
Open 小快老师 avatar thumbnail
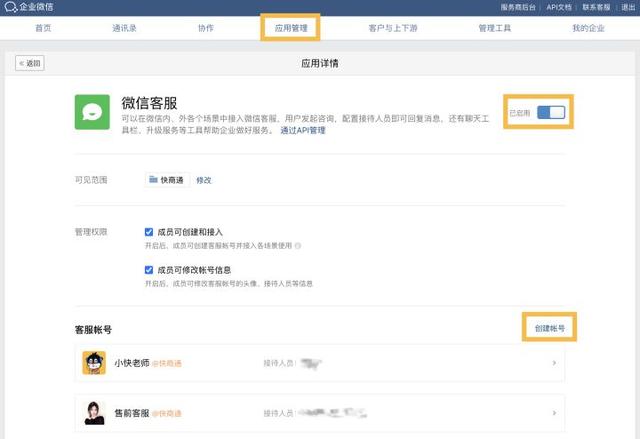point(94,363)
